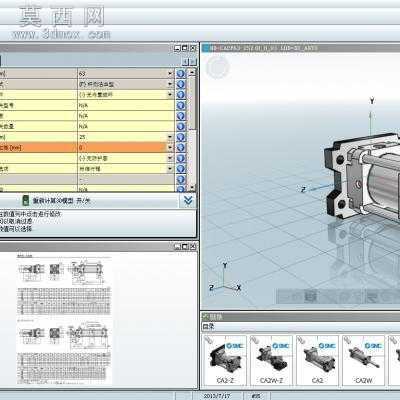Click the 3D viewport title bar
The width and height of the screenshot is (400, 400).
(300, 48)
